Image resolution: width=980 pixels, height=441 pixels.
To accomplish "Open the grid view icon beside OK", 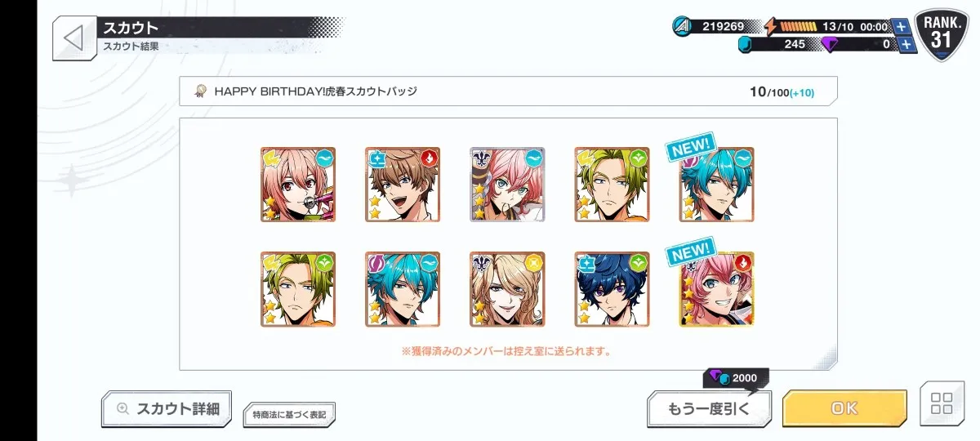I will 942,403.
